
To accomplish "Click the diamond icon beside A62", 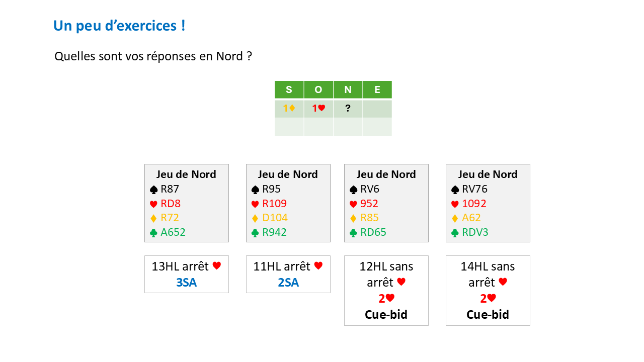I will click(x=455, y=218).
